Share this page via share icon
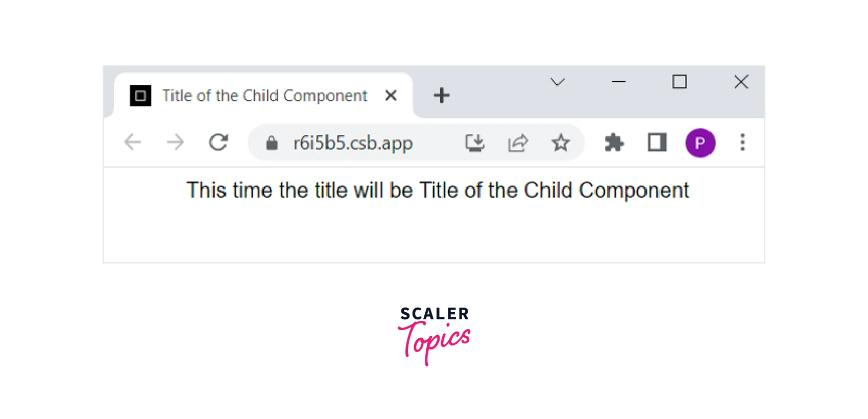 click(x=518, y=143)
